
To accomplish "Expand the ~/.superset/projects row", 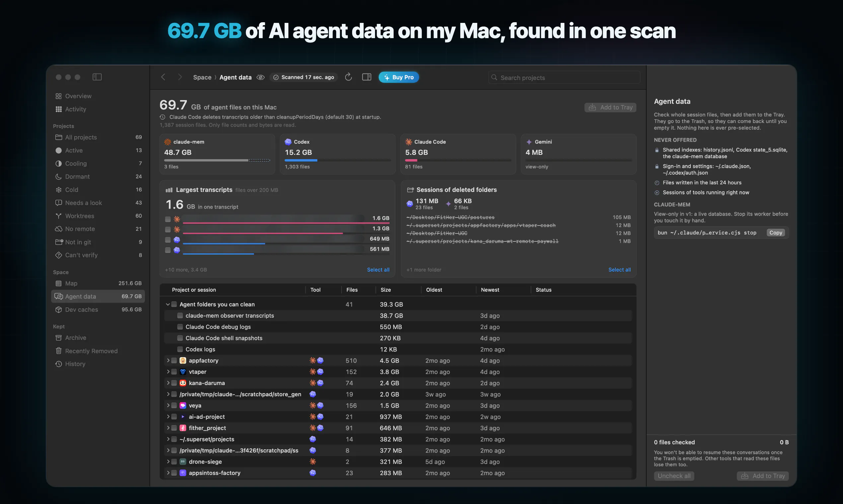I will tap(168, 439).
